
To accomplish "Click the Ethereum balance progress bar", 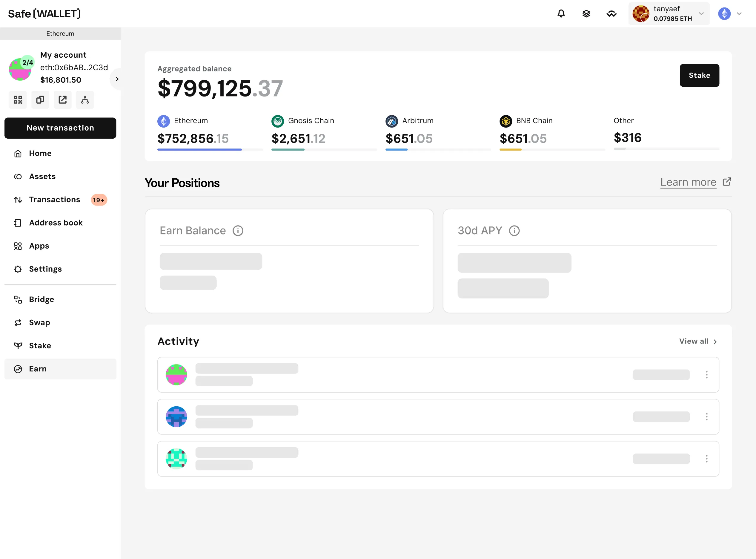I will pyautogui.click(x=210, y=149).
